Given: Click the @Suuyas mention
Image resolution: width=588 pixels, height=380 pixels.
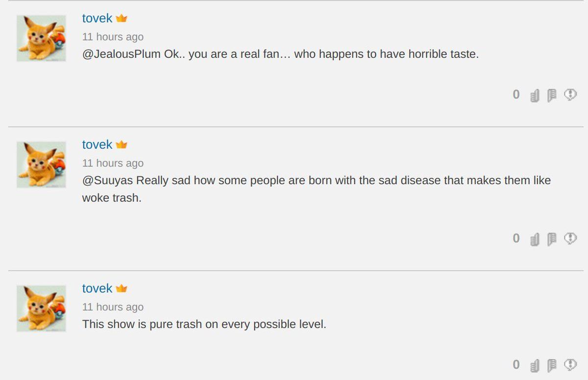Looking at the screenshot, I should pos(107,181).
